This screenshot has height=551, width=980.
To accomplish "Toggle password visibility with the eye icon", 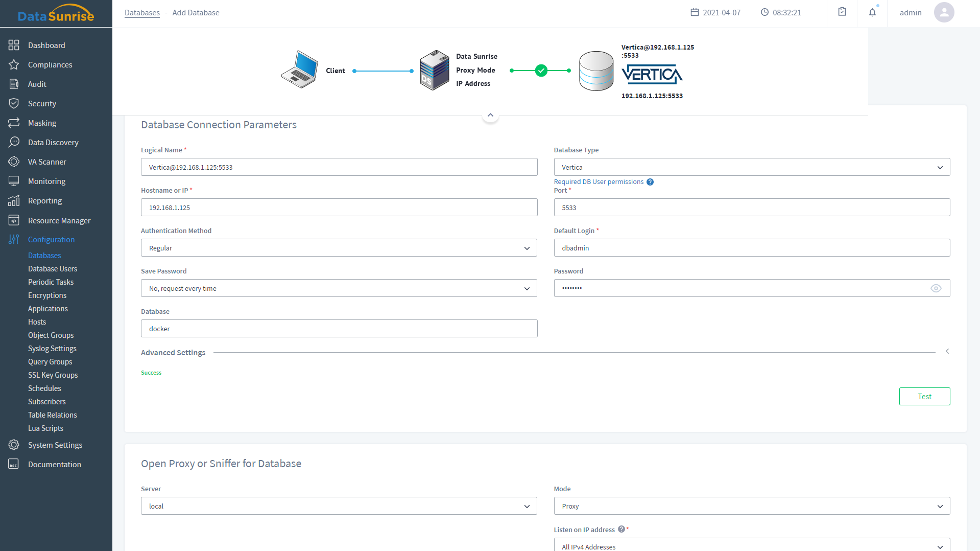I will click(936, 288).
